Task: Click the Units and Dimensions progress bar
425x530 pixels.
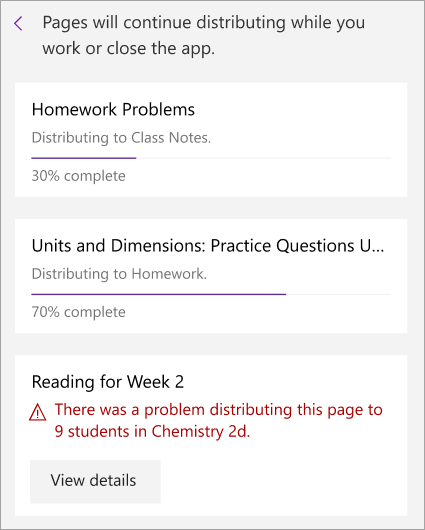Action: (x=211, y=294)
